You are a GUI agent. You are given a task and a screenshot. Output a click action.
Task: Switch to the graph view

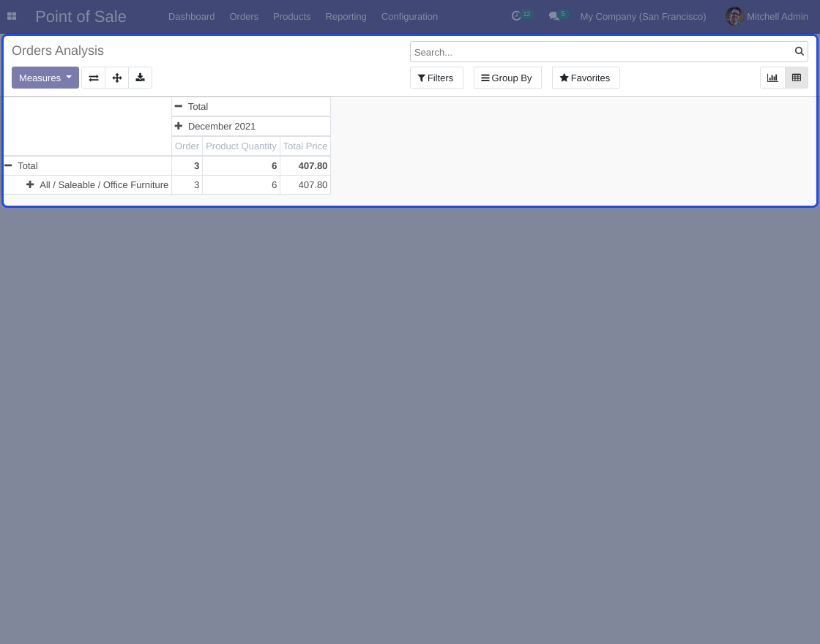[772, 78]
